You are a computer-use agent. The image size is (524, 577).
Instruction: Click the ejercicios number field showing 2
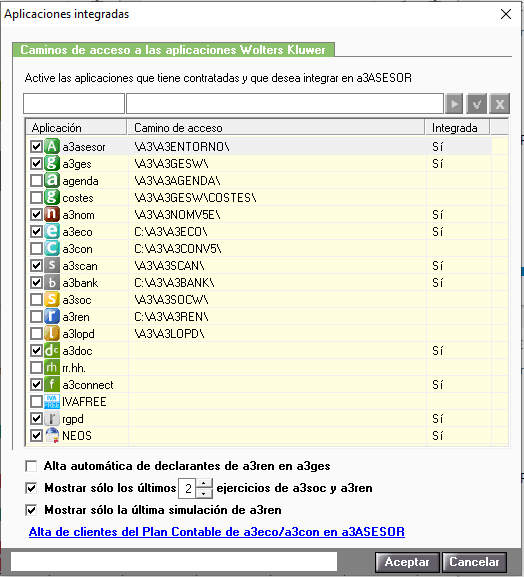point(188,488)
